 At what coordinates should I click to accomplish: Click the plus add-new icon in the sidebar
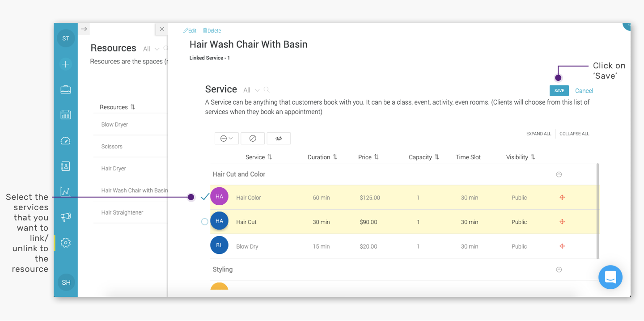[x=66, y=64]
